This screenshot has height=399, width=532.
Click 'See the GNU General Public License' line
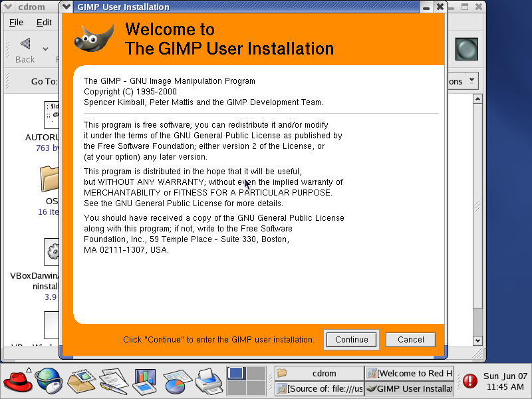tap(184, 203)
